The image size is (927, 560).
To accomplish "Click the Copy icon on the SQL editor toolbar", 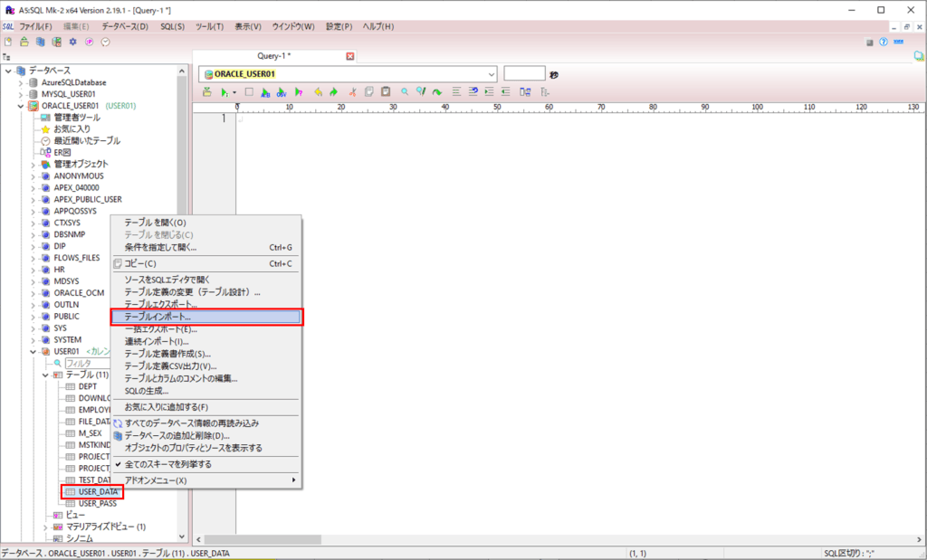I will click(x=369, y=91).
